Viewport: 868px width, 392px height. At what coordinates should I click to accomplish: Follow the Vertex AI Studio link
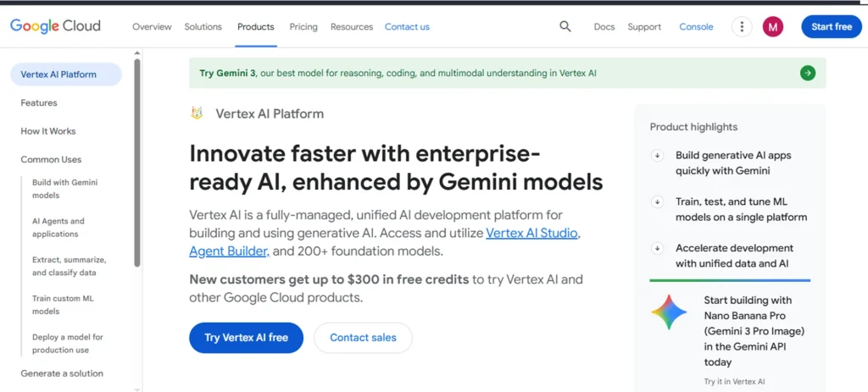(x=532, y=234)
